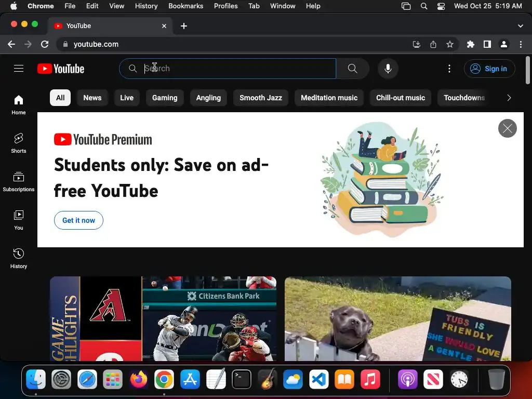Toggle Chrome side panel
This screenshot has height=399, width=532.
click(x=487, y=44)
